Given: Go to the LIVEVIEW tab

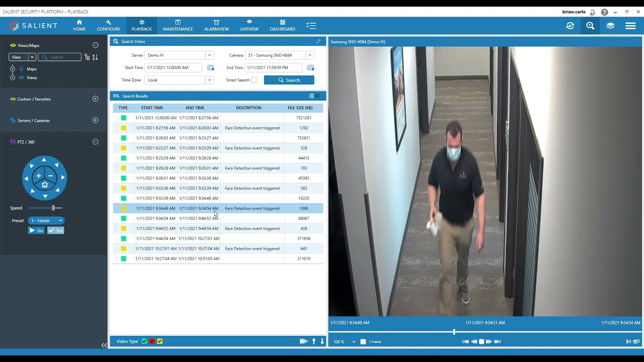Looking at the screenshot, I should [249, 26].
